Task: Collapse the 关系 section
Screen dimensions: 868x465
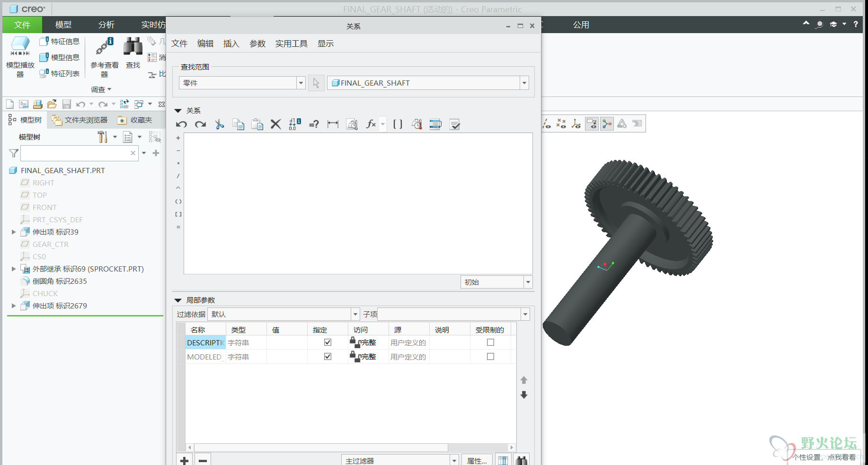Action: [178, 111]
